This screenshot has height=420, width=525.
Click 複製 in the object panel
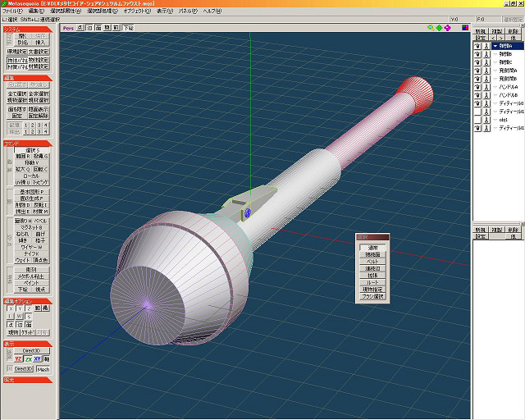point(497,31)
